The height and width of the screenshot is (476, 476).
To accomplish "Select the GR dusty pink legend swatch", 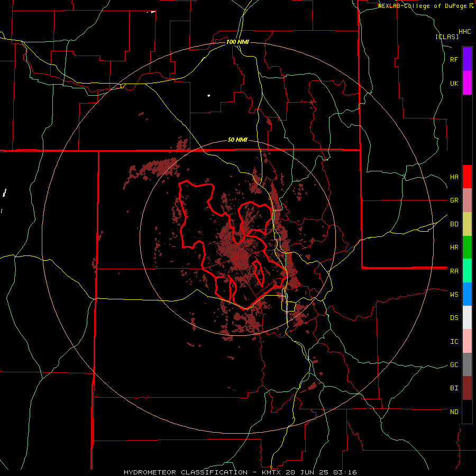I will pyautogui.click(x=467, y=200).
